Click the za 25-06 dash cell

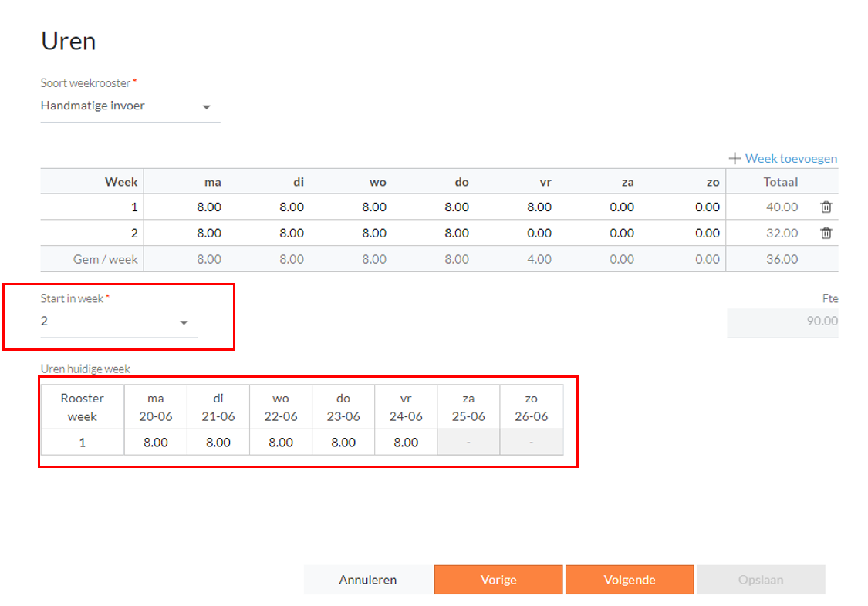pyautogui.click(x=468, y=443)
